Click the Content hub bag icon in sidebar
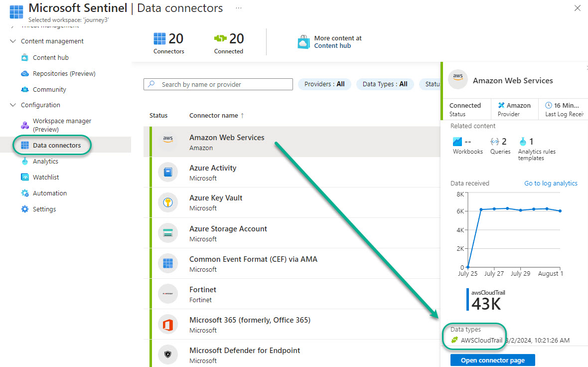588x367 pixels. pos(25,58)
